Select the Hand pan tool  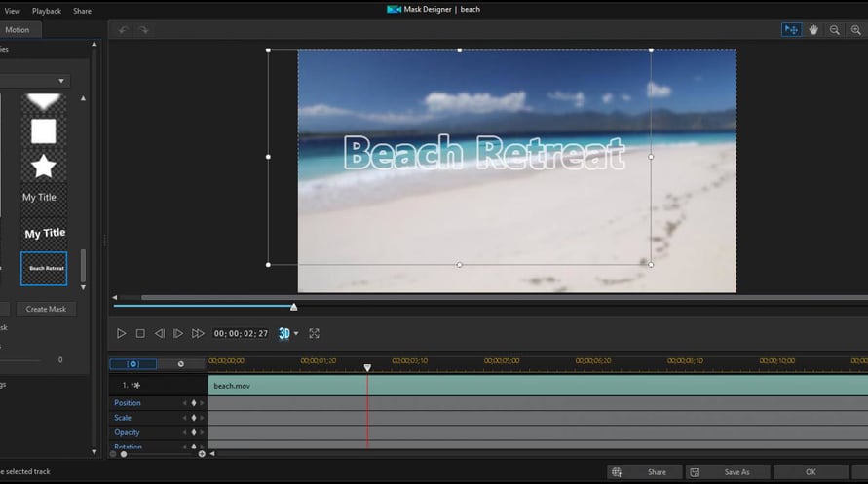point(813,30)
